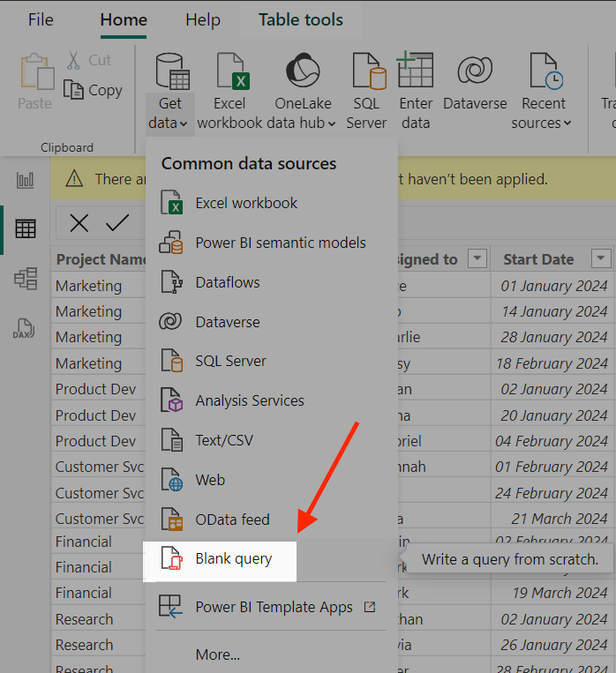Open Power BI Template Apps link
616x673 pixels.
[x=271, y=608]
